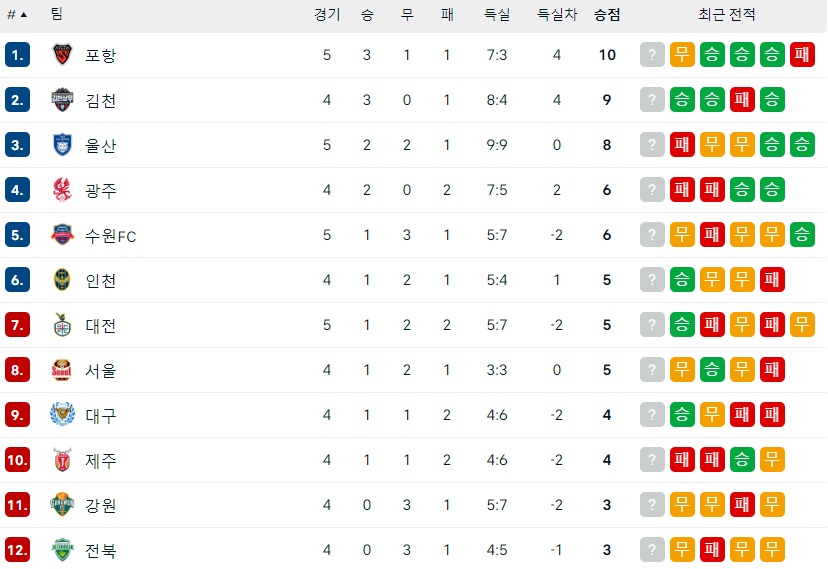Open the 대전 team name link
This screenshot has width=828, height=569.
[x=101, y=325]
